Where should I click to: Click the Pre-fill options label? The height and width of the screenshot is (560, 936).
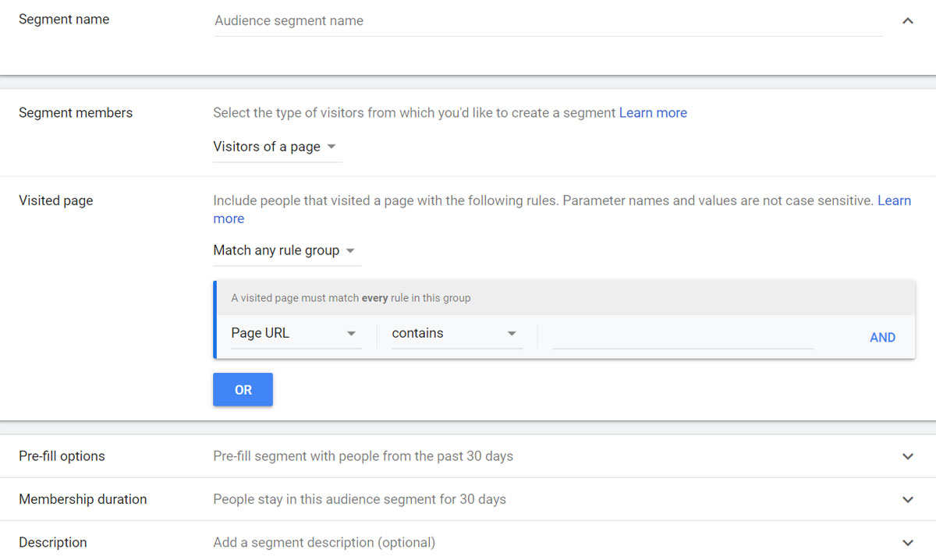coord(62,456)
